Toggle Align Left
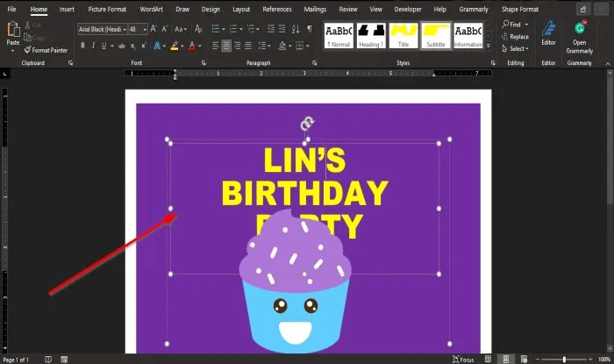The width and height of the screenshot is (614, 364). pos(215,46)
